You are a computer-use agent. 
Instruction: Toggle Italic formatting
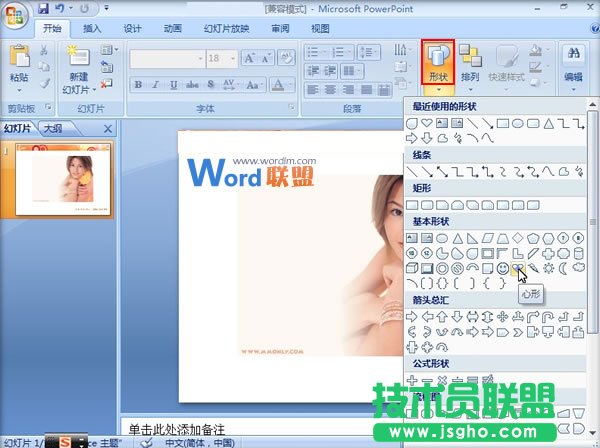click(x=155, y=85)
